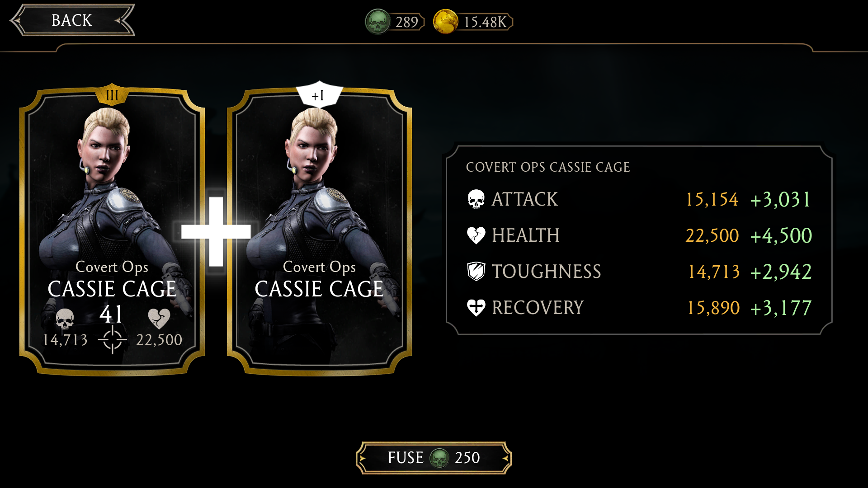Tap the large white plus sign between cards

[x=216, y=231]
